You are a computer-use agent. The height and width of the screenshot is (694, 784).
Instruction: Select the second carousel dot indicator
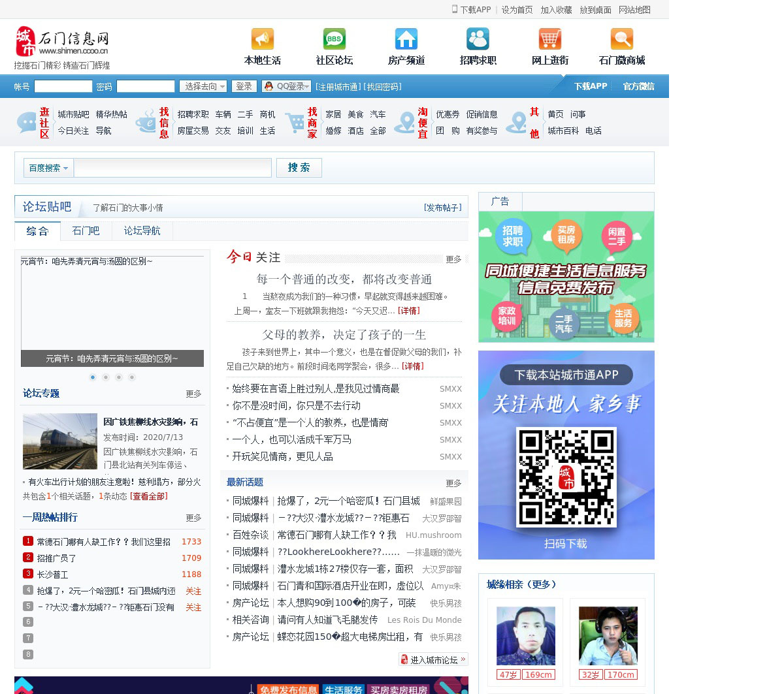(x=106, y=377)
